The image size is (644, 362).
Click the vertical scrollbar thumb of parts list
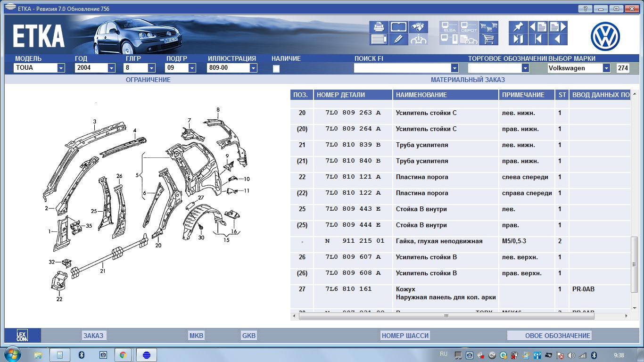[x=635, y=266]
